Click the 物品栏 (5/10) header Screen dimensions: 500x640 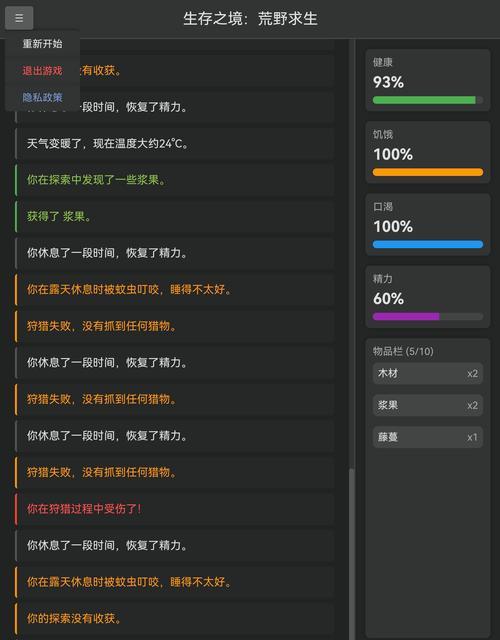pos(403,351)
